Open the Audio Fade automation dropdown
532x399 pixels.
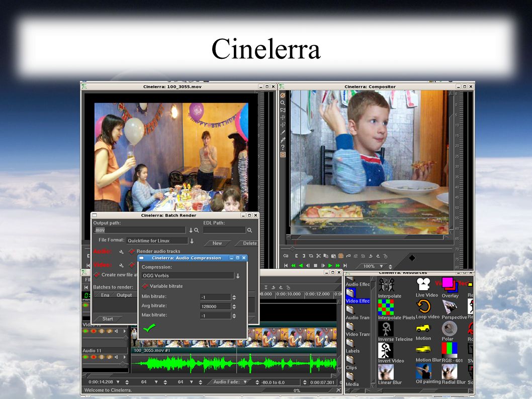tap(245, 382)
